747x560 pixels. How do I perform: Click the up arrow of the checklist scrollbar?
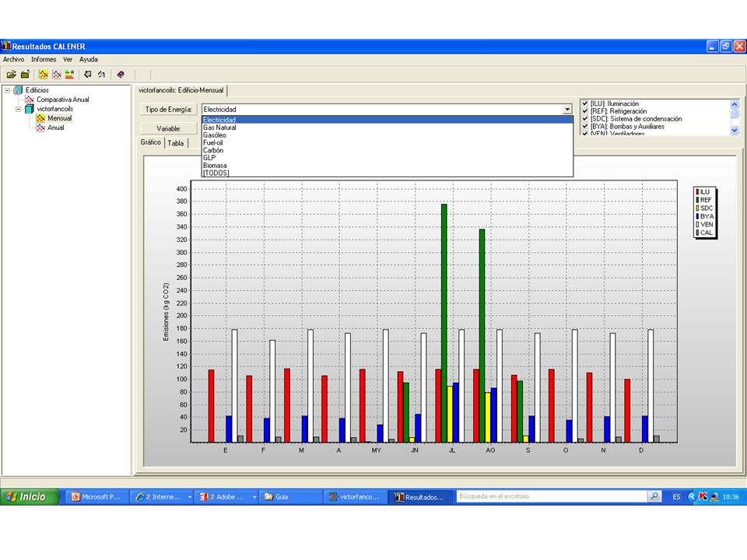pos(734,104)
